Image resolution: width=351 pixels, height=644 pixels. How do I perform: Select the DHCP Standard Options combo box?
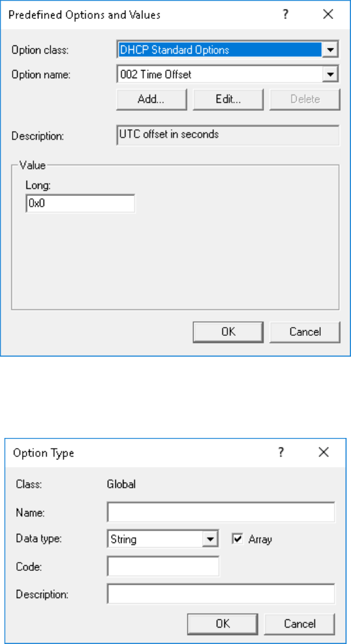pos(228,50)
